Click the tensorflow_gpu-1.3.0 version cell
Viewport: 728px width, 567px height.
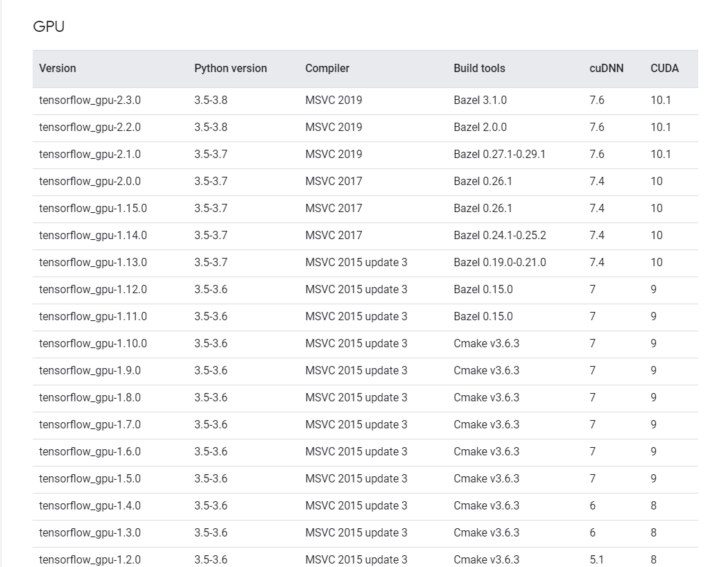[89, 532]
